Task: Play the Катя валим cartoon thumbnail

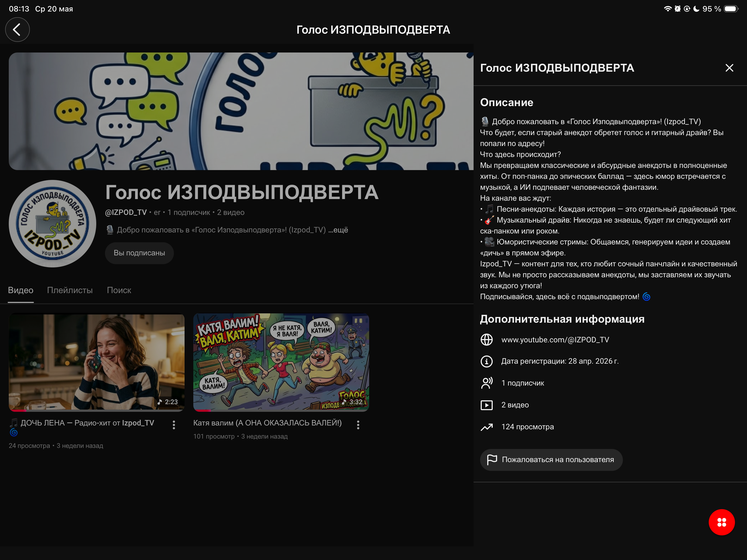Action: (x=281, y=362)
